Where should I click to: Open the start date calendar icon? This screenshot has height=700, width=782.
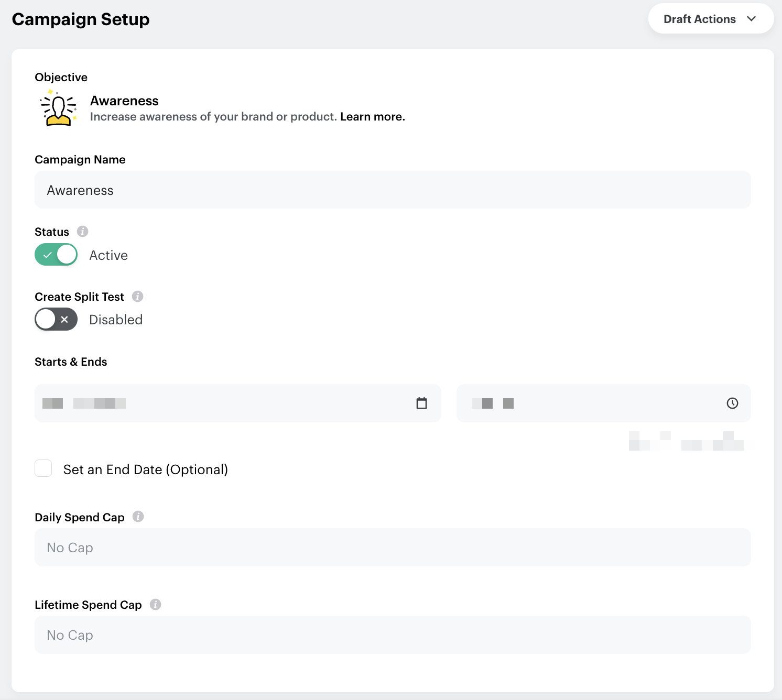(421, 403)
